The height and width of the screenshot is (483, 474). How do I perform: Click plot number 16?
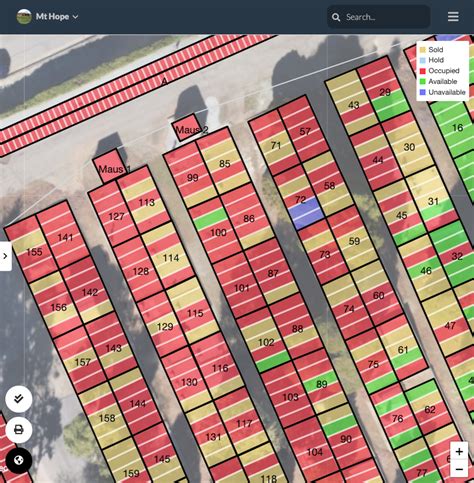(458, 128)
